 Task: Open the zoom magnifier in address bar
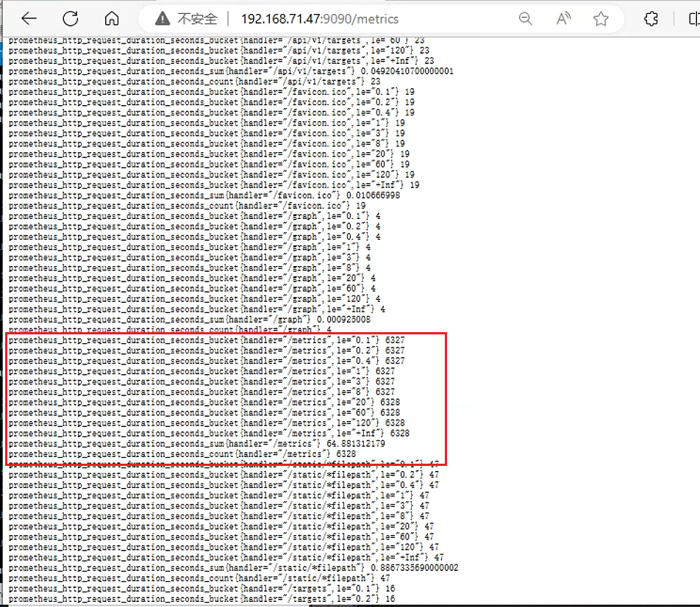click(x=526, y=19)
